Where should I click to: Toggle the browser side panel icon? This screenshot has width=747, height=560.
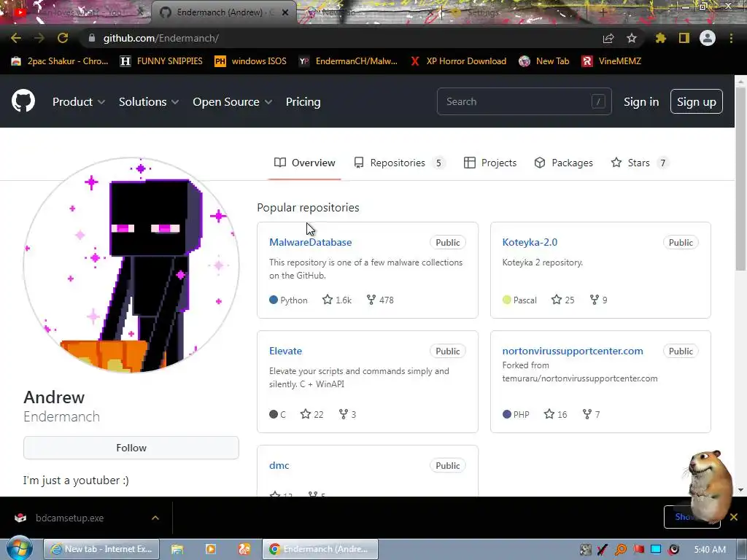[x=684, y=38]
